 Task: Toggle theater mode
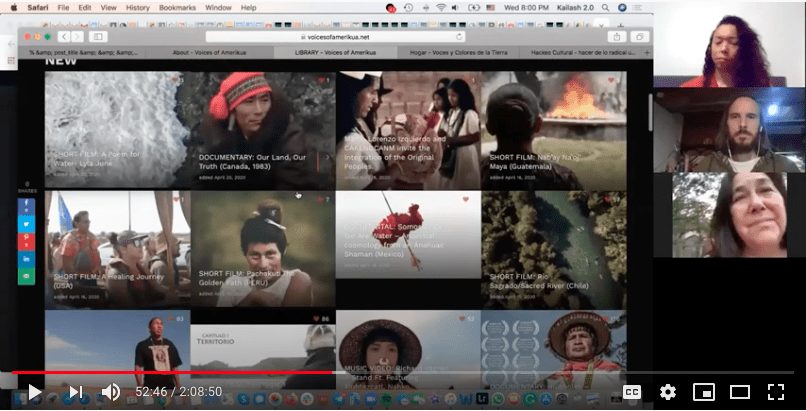(740, 392)
